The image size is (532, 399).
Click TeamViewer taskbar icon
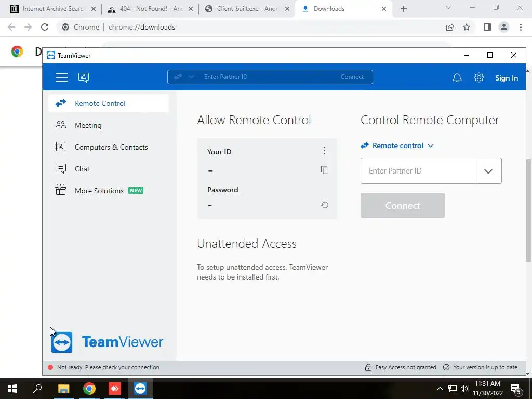pos(140,389)
